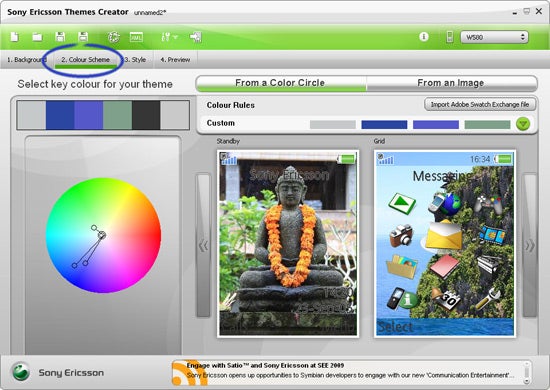Screen dimensions: 550x390
Task: Click the yellow envelope messaging icon
Action: click(443, 235)
